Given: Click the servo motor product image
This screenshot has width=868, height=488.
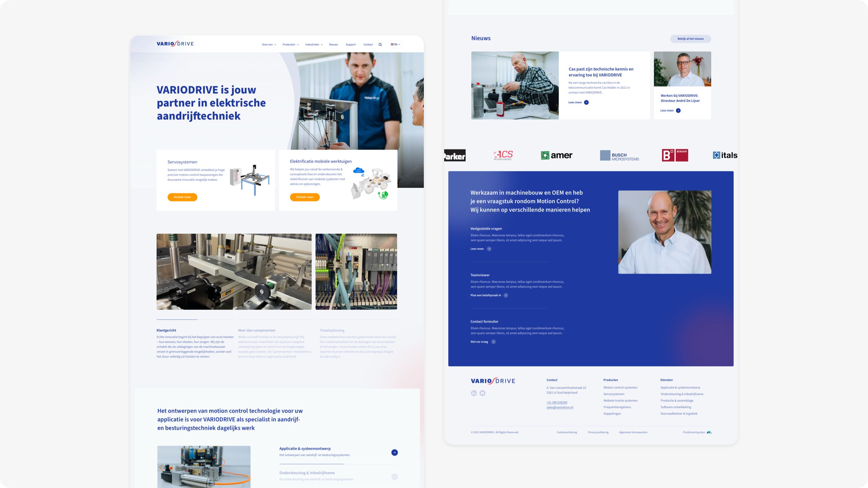Looking at the screenshot, I should click(x=204, y=467).
